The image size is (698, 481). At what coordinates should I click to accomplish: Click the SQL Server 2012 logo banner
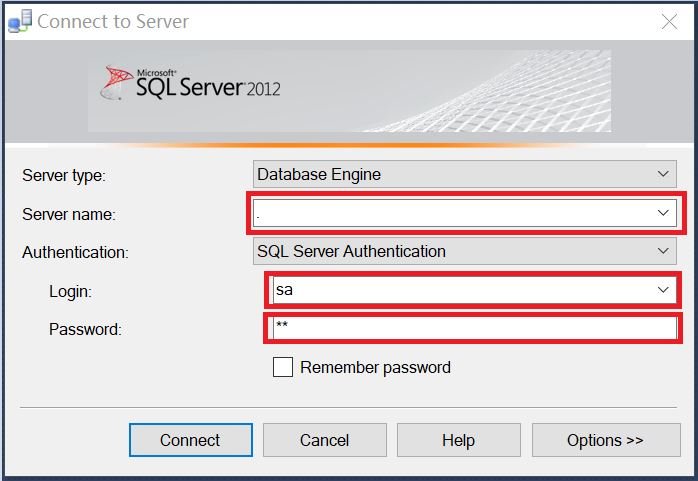(349, 91)
